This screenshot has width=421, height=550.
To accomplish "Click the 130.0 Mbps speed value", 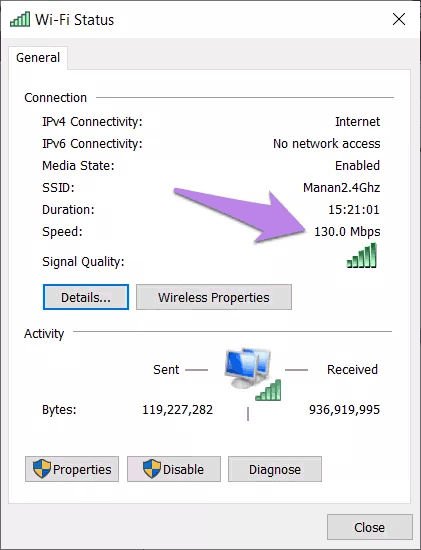I will [347, 232].
